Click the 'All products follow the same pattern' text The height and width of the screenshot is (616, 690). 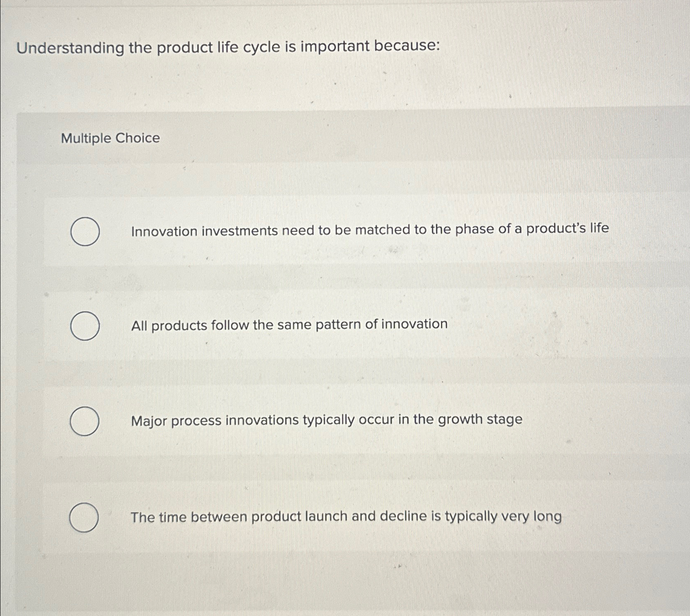tap(288, 325)
